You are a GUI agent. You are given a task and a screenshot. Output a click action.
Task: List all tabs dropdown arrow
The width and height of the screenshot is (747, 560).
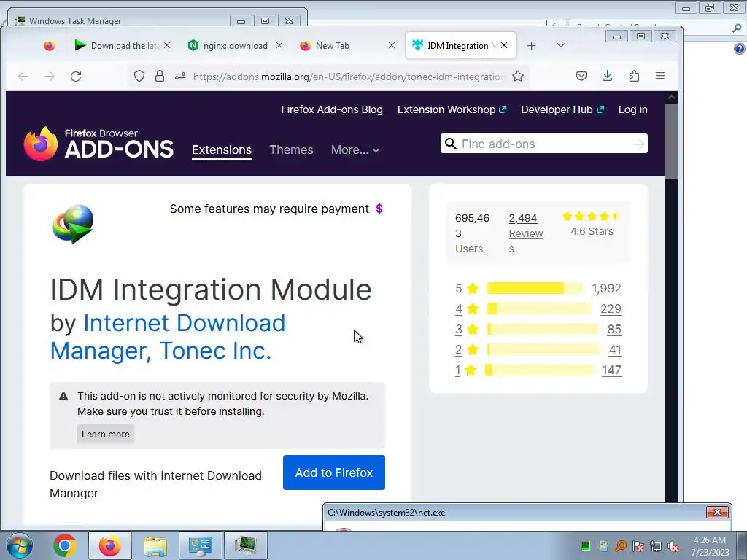pyautogui.click(x=561, y=45)
